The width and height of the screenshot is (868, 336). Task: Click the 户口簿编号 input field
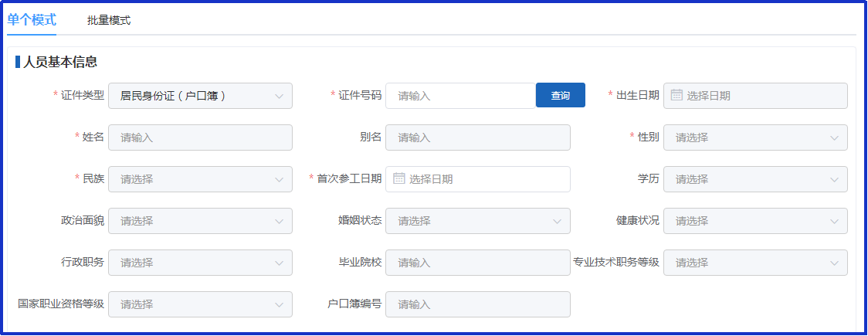pyautogui.click(x=478, y=304)
